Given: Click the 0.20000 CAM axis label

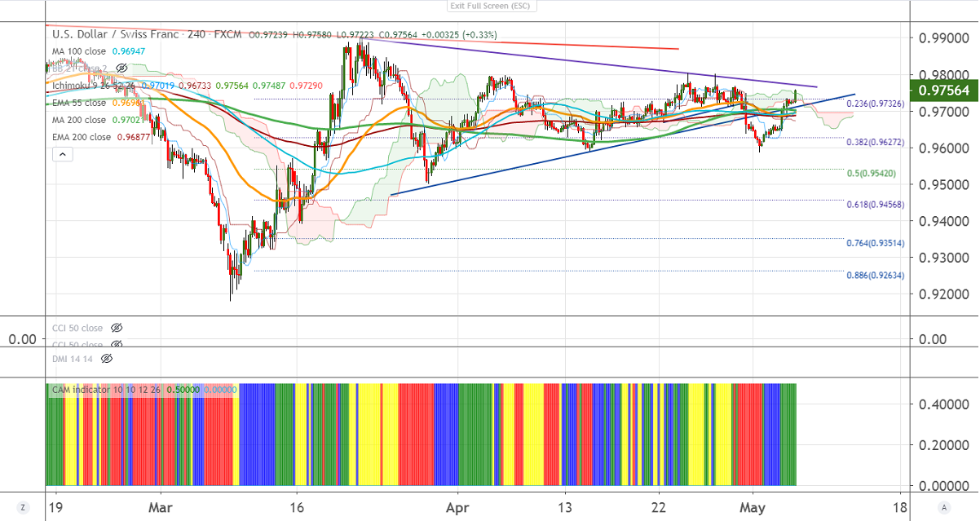Looking at the screenshot, I should tap(944, 446).
